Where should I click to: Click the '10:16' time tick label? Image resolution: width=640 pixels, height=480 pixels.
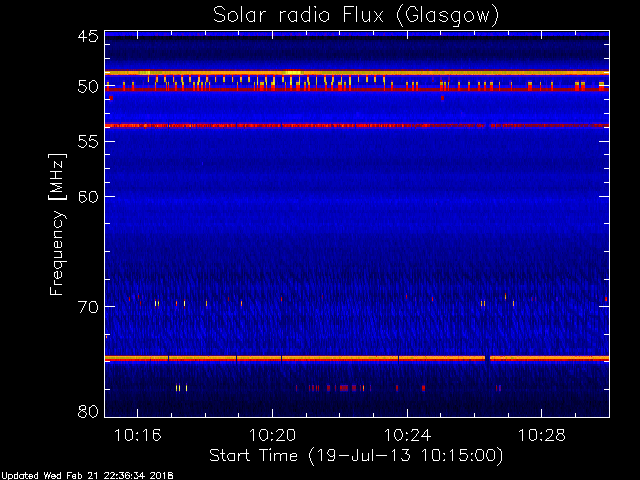pos(138,435)
